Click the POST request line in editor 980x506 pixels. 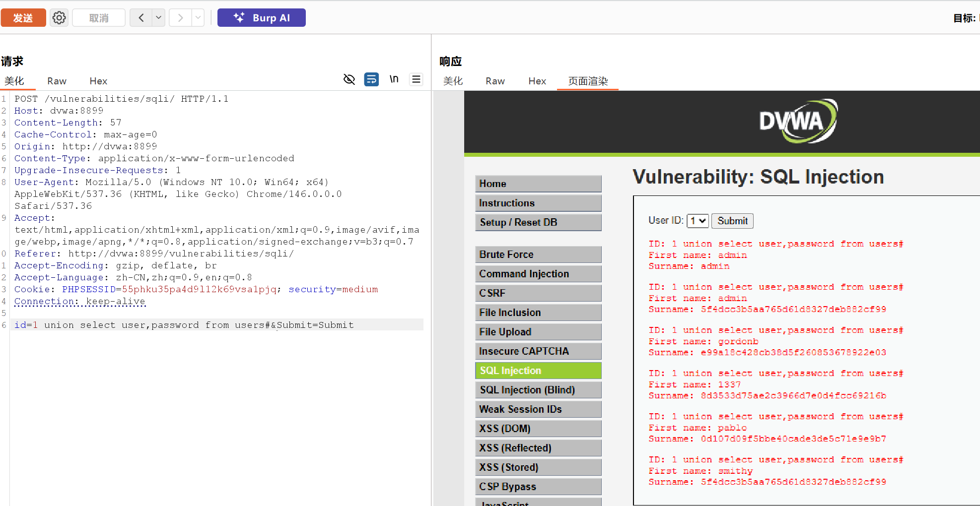121,99
